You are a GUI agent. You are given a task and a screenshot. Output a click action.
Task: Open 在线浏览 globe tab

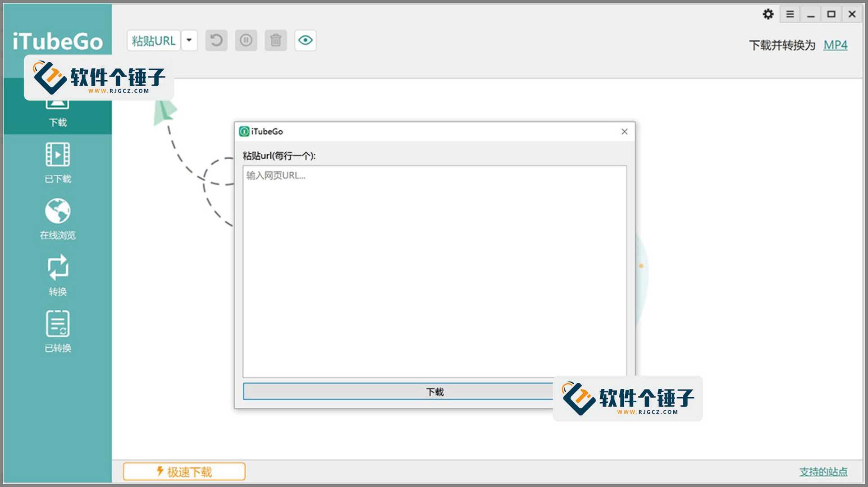58,219
